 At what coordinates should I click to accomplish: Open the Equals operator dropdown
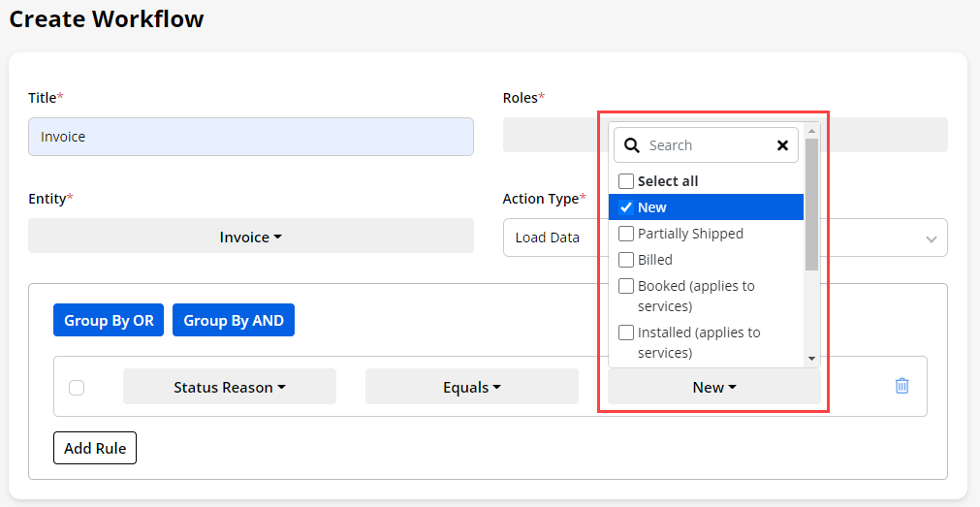471,387
